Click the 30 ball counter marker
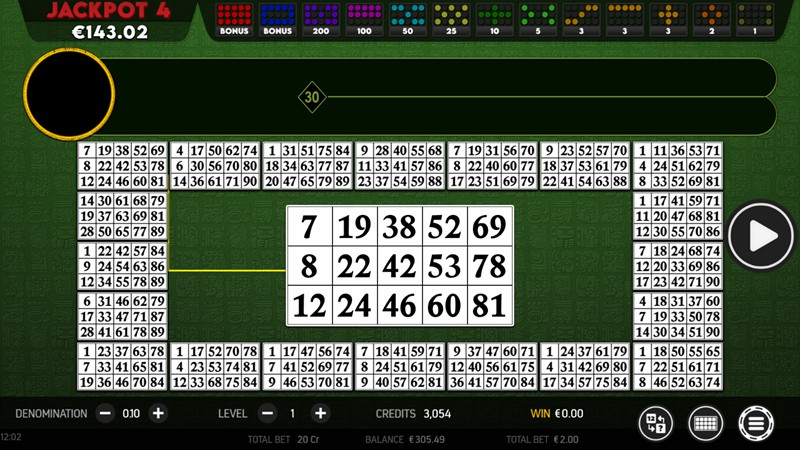800x450 pixels. [312, 97]
